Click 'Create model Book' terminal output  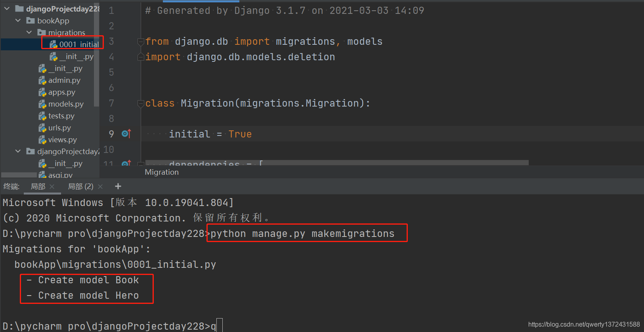pos(82,280)
